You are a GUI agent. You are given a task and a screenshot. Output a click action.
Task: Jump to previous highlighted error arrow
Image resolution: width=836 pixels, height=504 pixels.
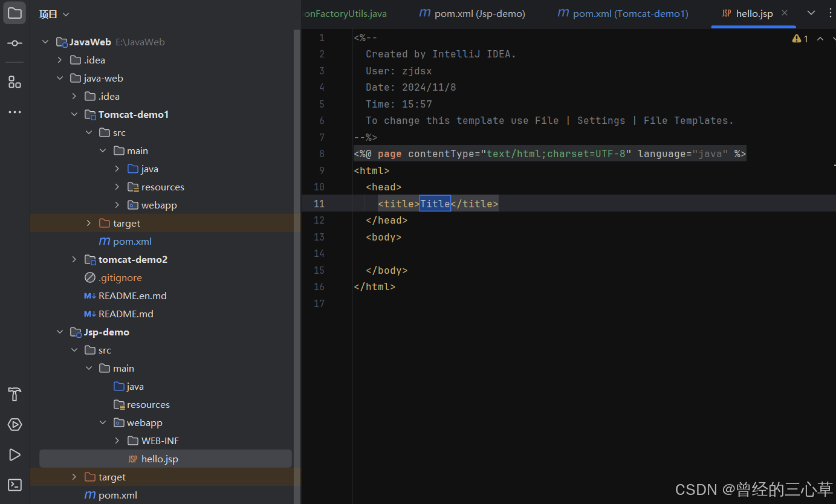pos(820,39)
